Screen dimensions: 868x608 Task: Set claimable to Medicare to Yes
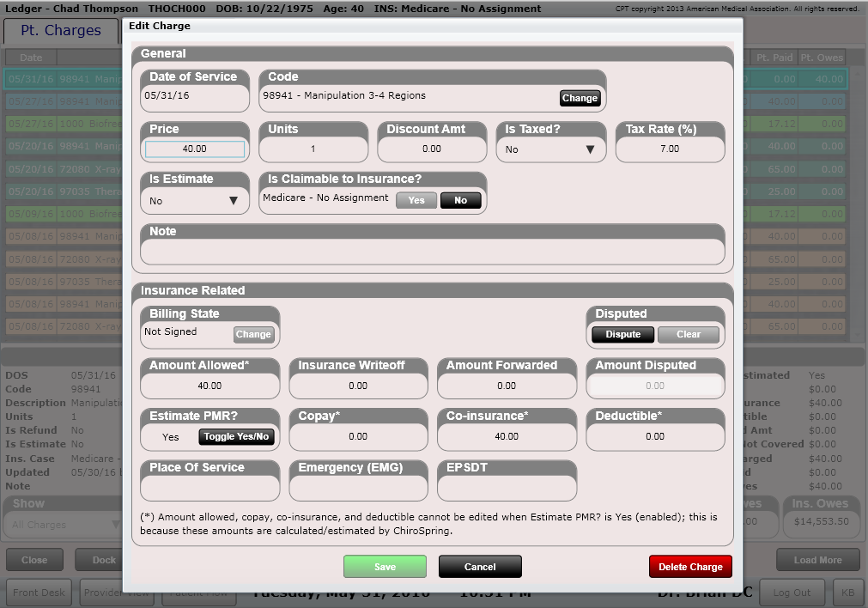click(x=416, y=200)
